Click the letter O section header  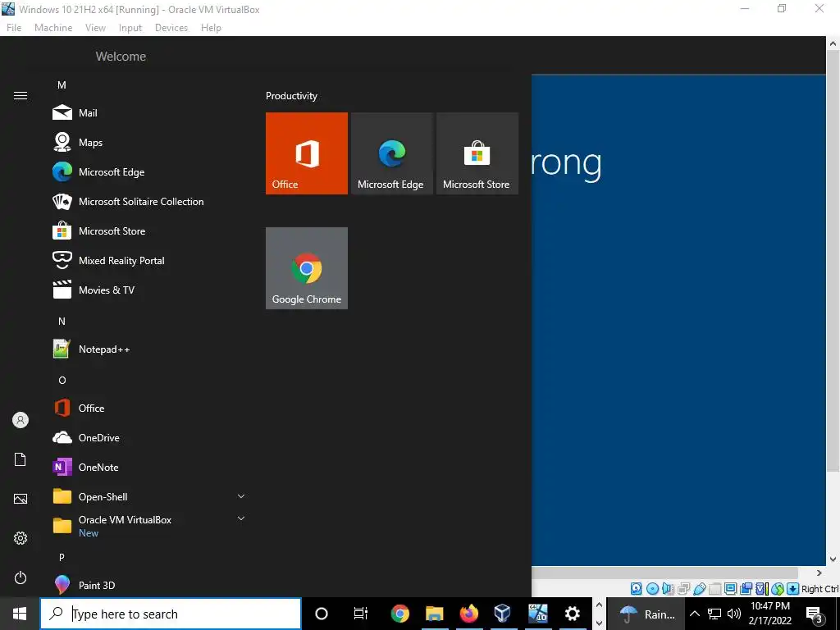62,381
